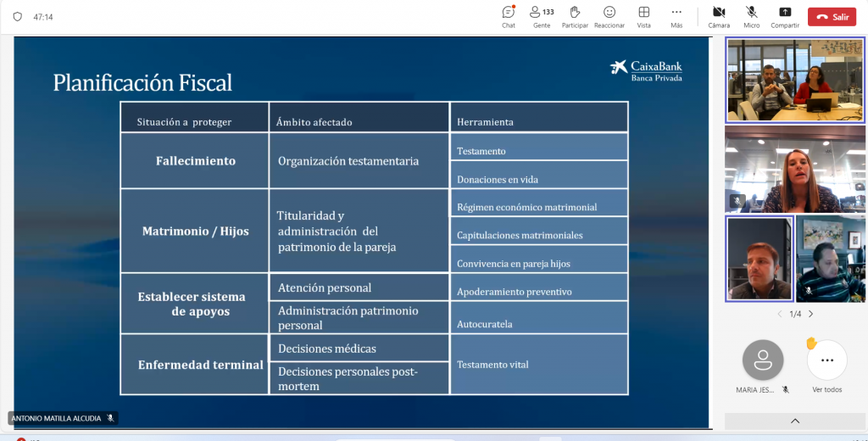This screenshot has width=868, height=441.
Task: Toggle the Cámara on or off
Action: pos(719,17)
